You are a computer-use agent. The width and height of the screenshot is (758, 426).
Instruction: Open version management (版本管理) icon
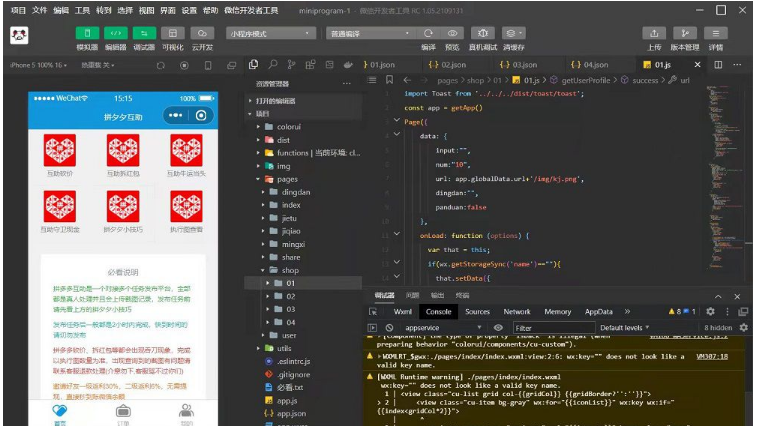pyautogui.click(x=685, y=33)
